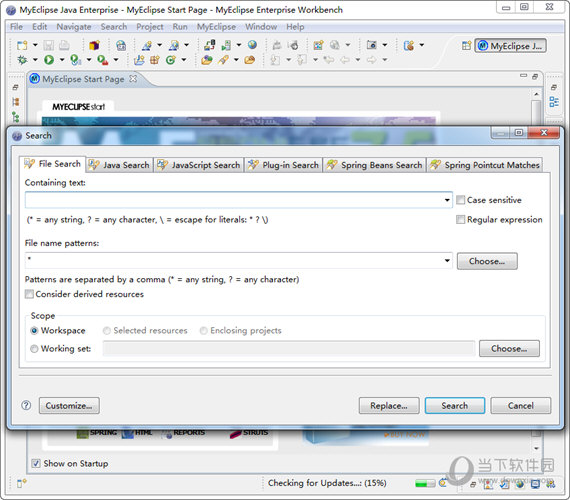Click the Containing text input field

click(x=238, y=200)
